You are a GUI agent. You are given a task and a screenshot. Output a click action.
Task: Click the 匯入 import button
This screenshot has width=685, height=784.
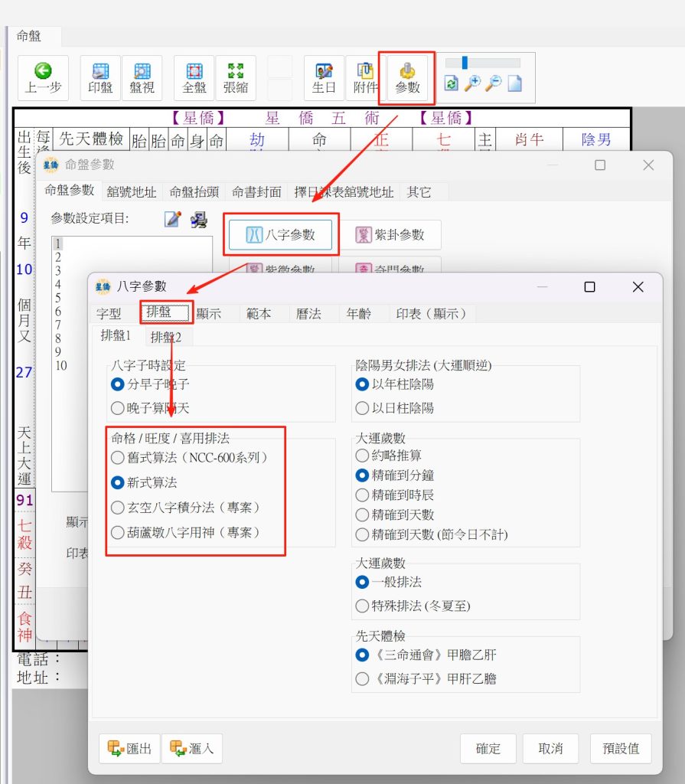(191, 748)
